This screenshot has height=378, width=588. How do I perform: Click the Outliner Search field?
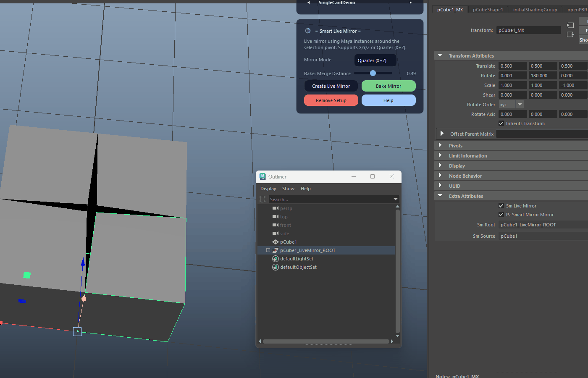click(331, 199)
